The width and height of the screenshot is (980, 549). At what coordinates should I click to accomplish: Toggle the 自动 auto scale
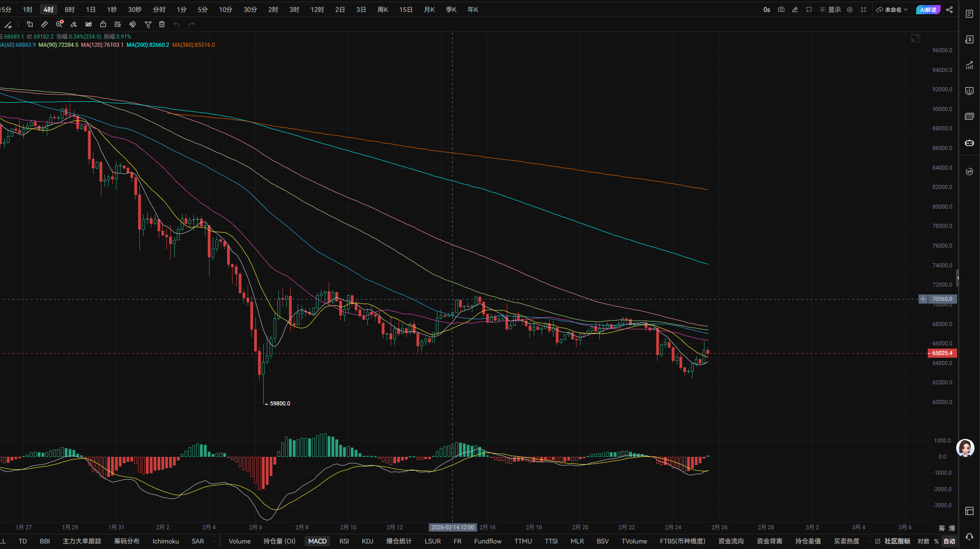949,541
